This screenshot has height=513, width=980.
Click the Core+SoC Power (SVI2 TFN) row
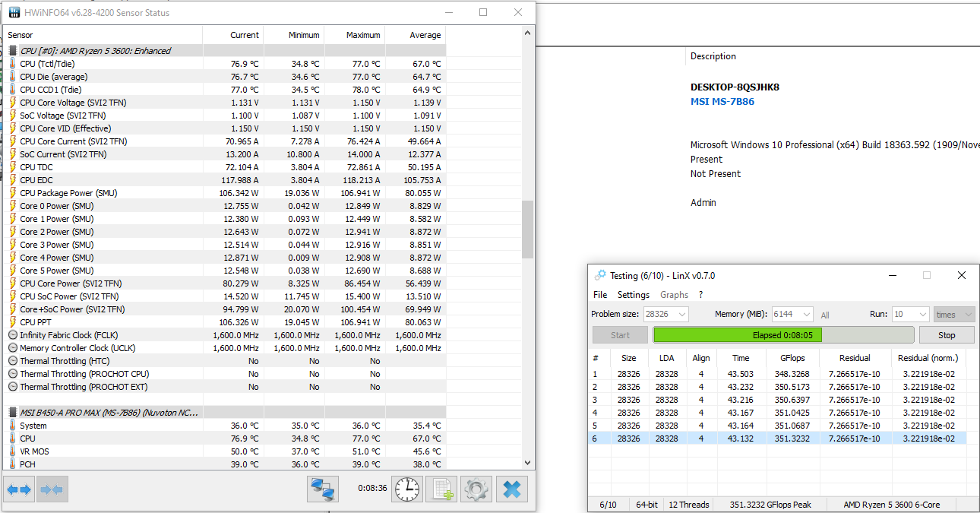[225, 309]
